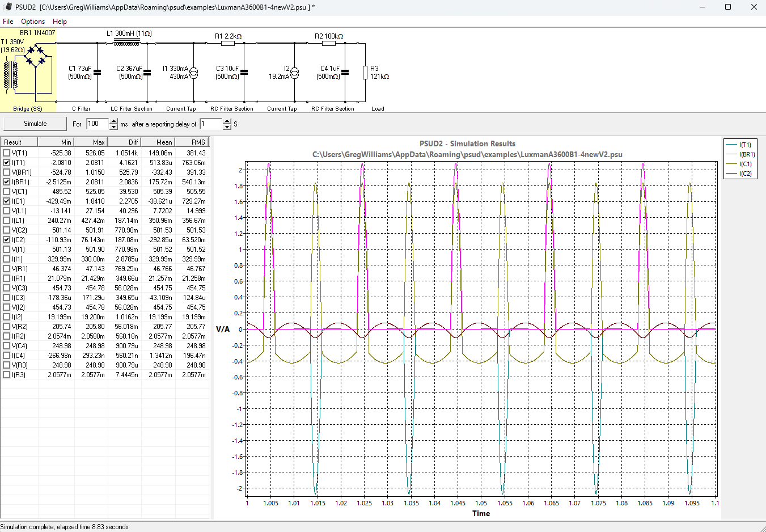
Task: Click the Load section label
Action: point(378,109)
